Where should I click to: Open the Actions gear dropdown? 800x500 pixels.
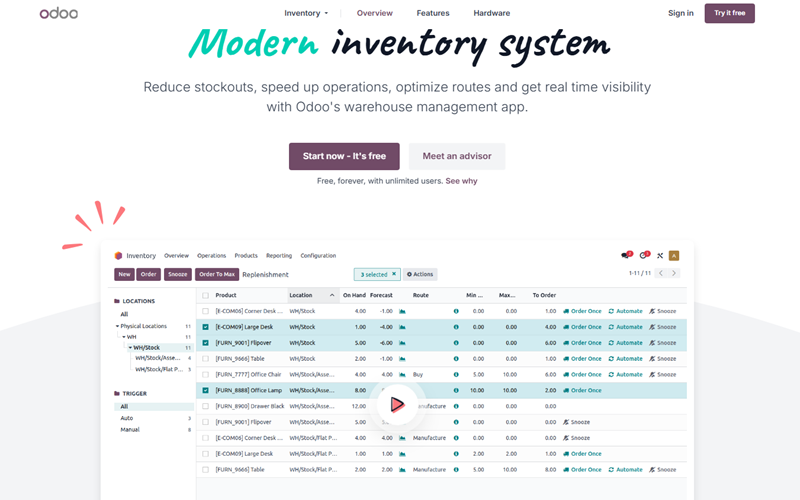point(420,274)
